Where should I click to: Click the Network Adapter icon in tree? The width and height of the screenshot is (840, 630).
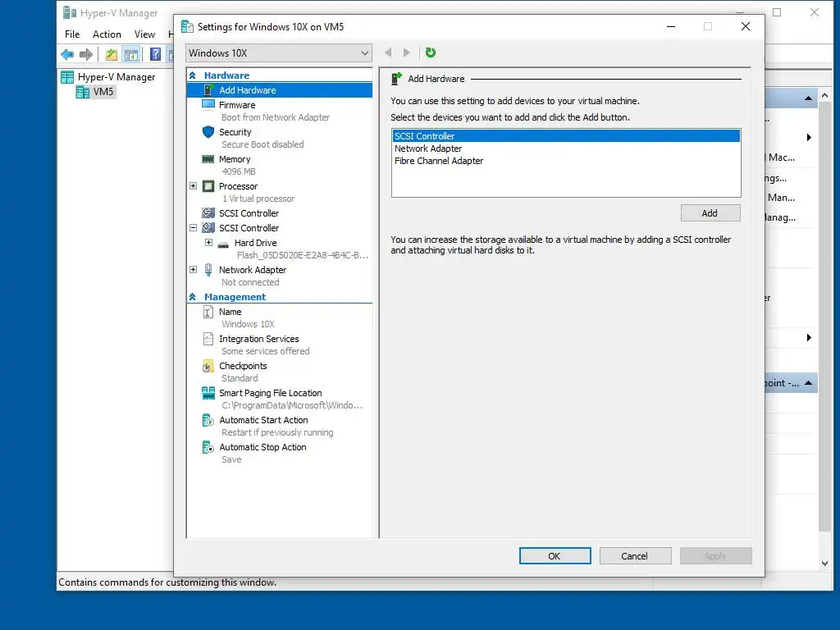click(208, 270)
